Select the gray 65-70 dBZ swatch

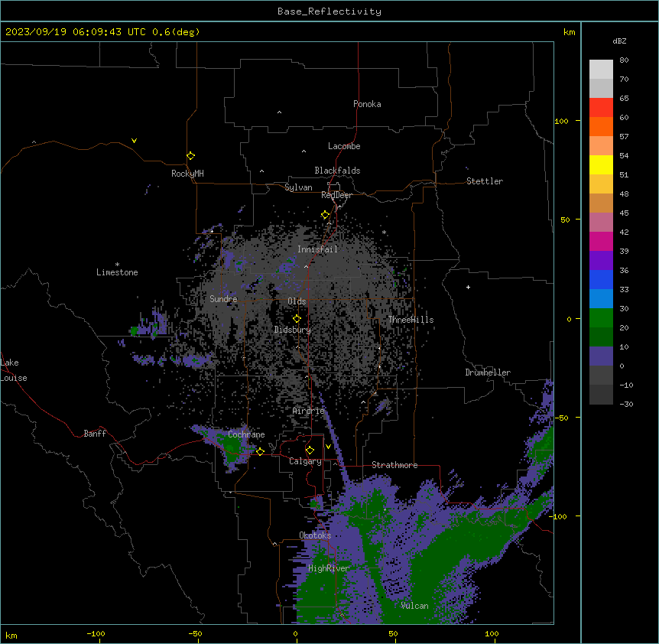click(x=601, y=88)
